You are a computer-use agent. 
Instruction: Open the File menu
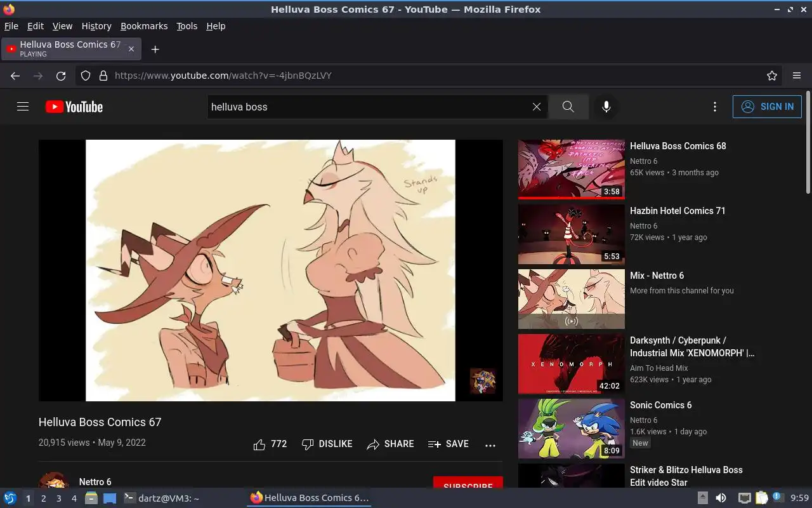pyautogui.click(x=11, y=26)
